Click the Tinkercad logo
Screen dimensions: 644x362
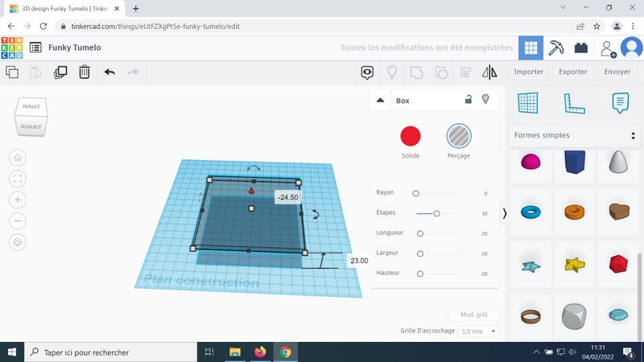pos(12,47)
